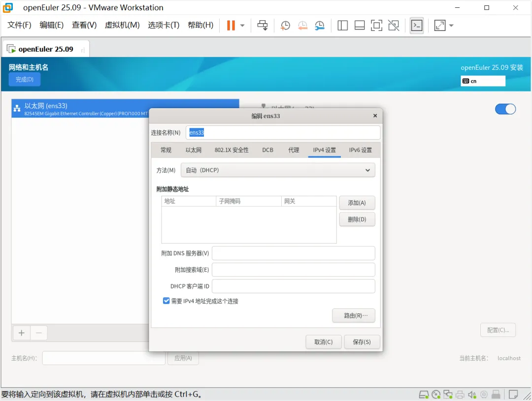
Task: Open the snapshot manager wrench-clock icon
Action: point(320,26)
